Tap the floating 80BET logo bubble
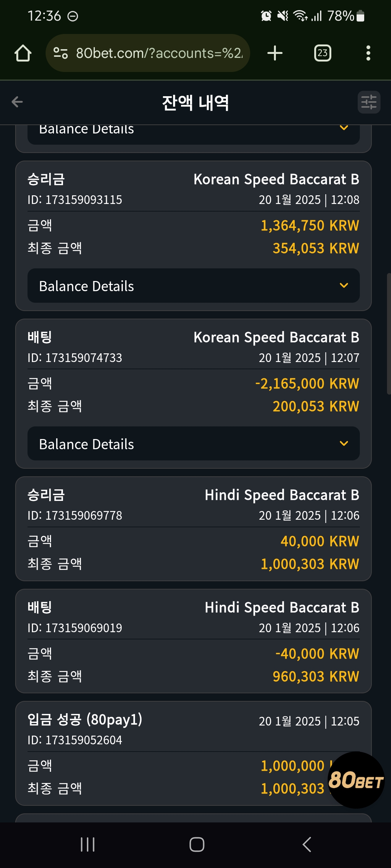Screen dimensions: 391x868 point(356,780)
